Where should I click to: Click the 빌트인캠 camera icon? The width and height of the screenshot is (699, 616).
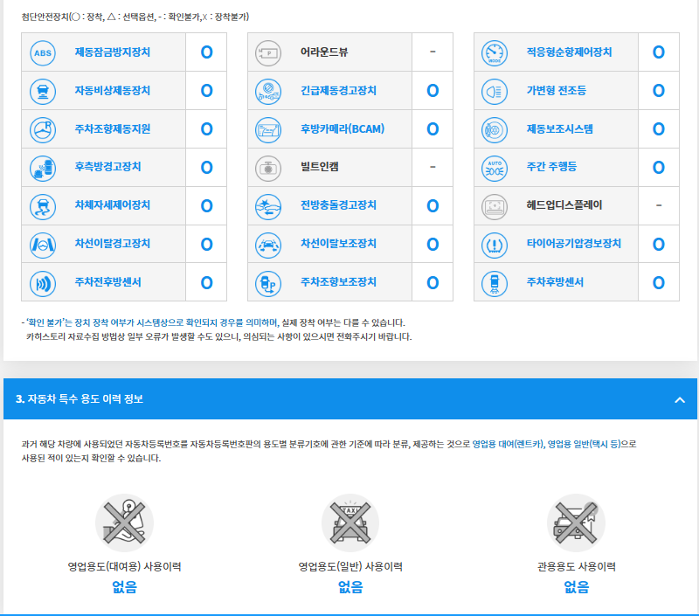click(x=267, y=167)
